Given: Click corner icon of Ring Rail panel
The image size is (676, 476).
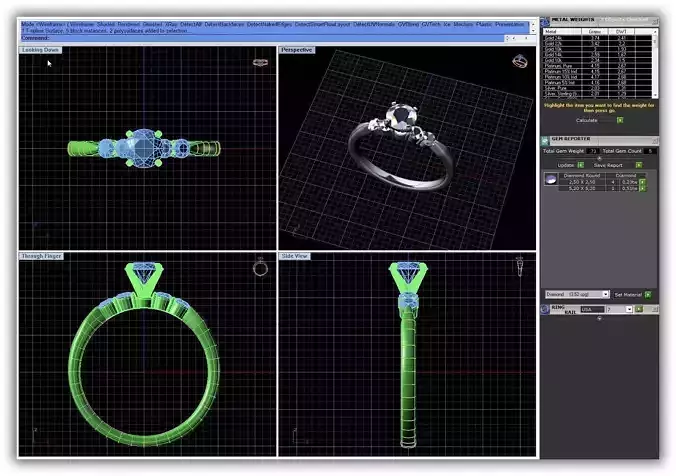Looking at the screenshot, I should point(655,309).
